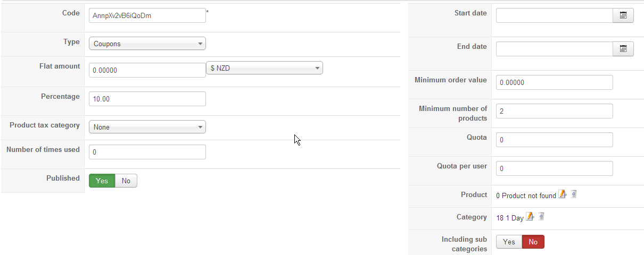Viewport: 644px width, 255px height.
Task: Enable including sub categories with Yes
Action: (x=509, y=242)
